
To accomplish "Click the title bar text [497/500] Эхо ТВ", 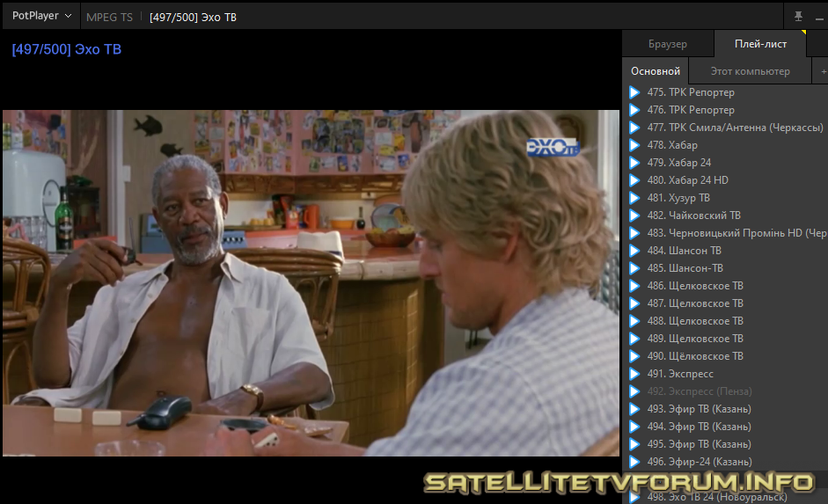I will coord(193,18).
